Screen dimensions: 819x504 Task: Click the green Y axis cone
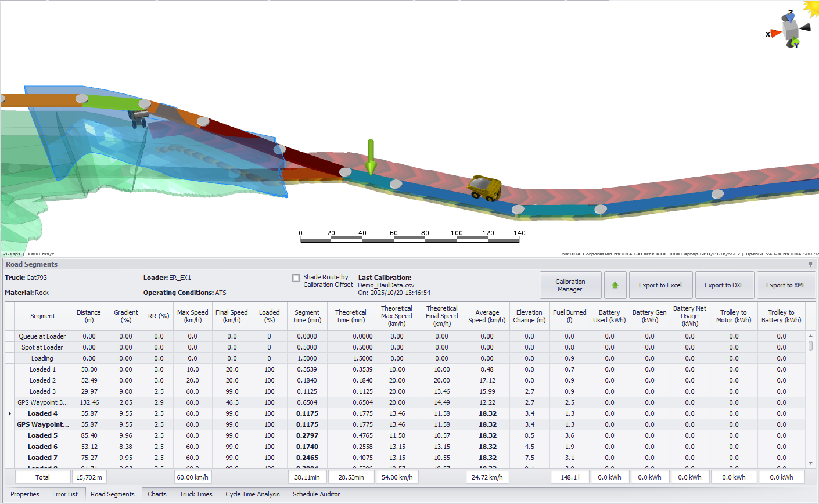point(795,42)
